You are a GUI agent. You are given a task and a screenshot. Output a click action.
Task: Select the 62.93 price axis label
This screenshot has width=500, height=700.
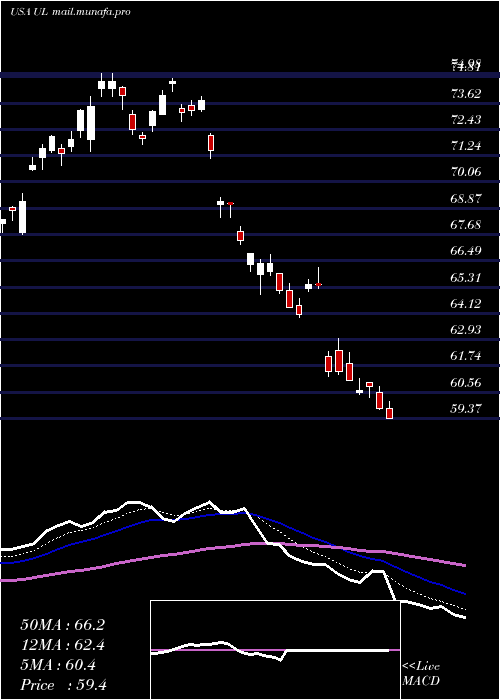click(x=466, y=329)
